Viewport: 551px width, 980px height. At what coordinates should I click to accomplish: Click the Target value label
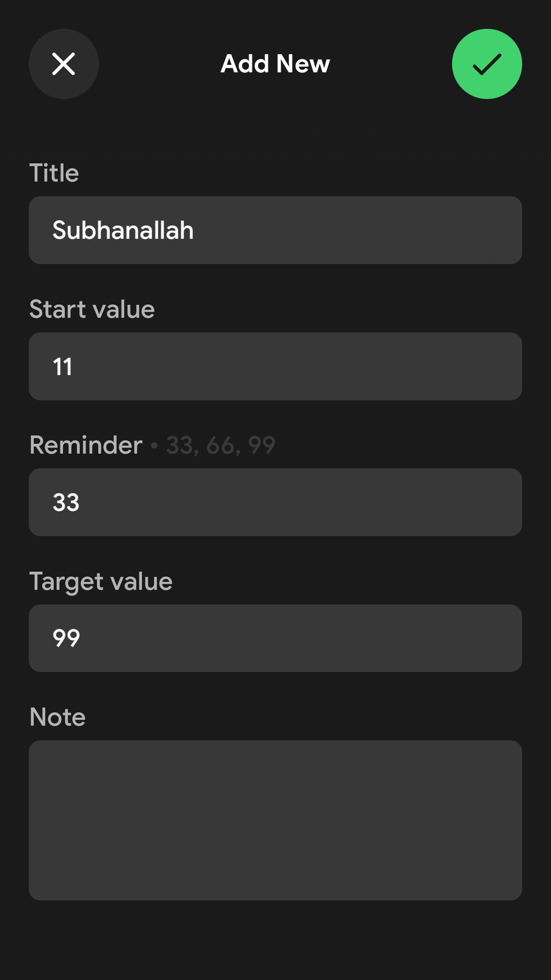101,581
